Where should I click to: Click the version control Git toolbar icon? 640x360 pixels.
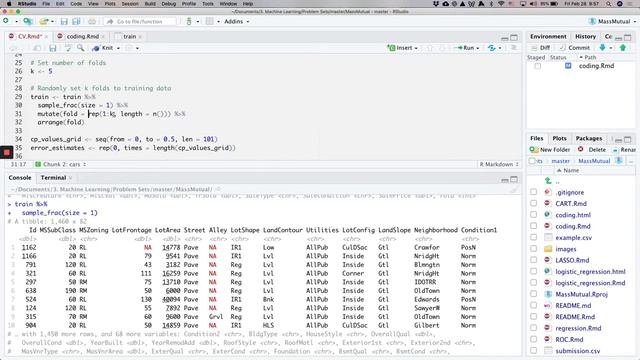[189, 21]
